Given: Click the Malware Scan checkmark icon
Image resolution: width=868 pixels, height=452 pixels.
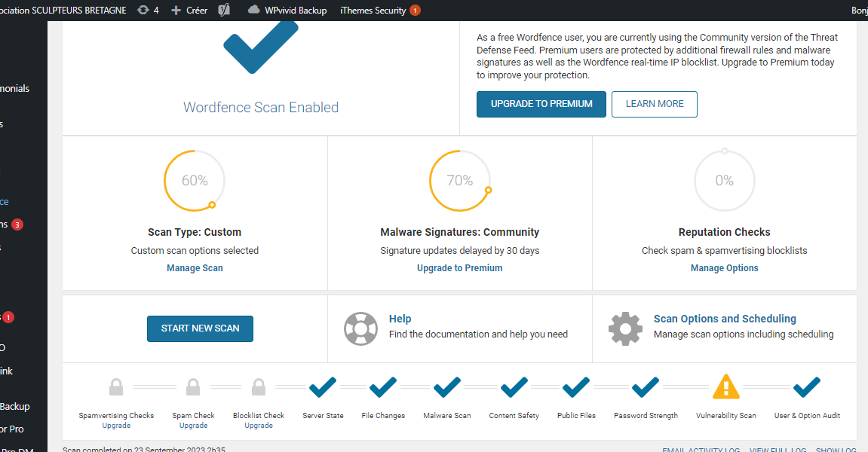Looking at the screenshot, I should 447,387.
